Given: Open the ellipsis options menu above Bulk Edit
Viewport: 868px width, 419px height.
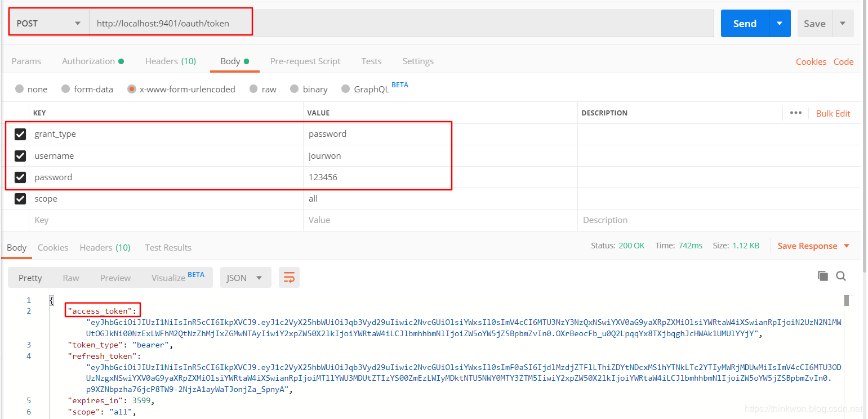Looking at the screenshot, I should pos(796,113).
